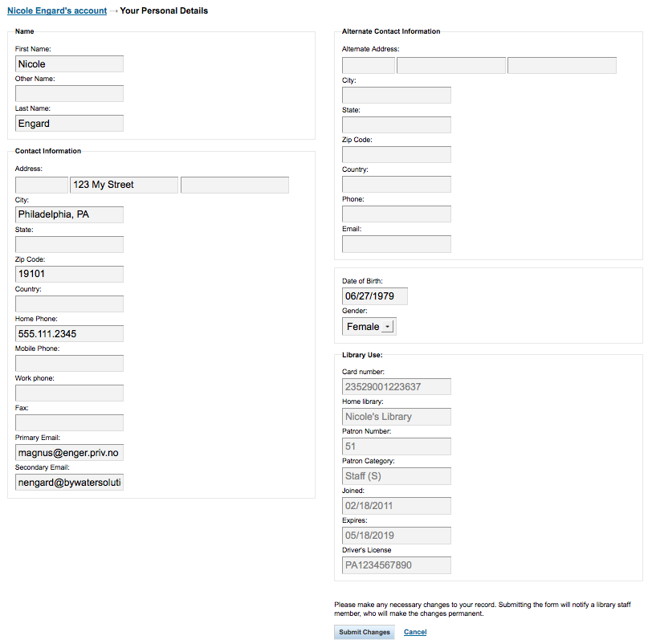Click the Primary Email field magnus@enger.priv.no
The height and width of the screenshot is (644, 652).
point(69,452)
